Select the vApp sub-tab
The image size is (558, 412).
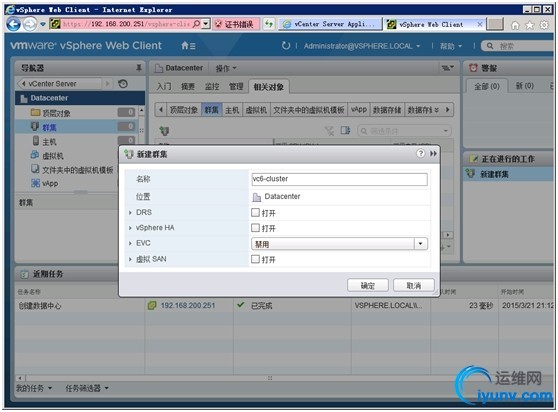(x=359, y=110)
